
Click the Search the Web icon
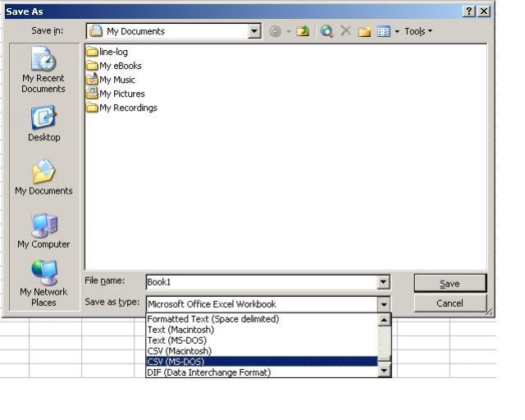tap(327, 31)
